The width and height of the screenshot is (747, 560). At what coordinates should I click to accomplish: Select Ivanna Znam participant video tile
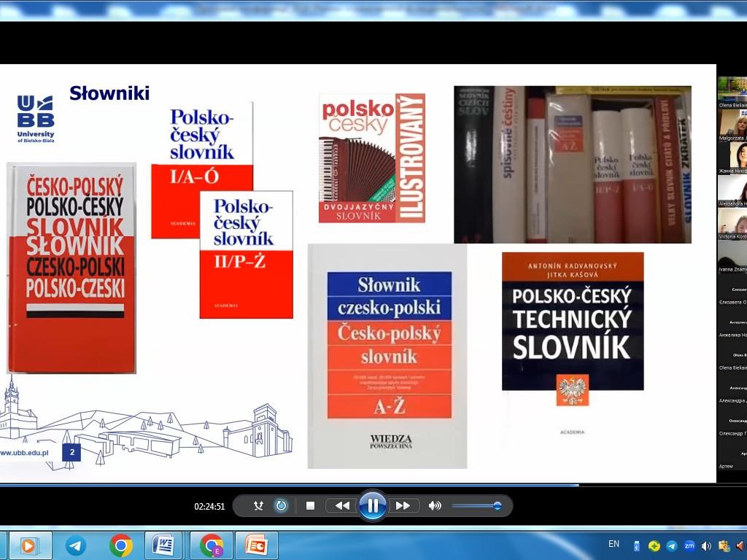tap(732, 257)
